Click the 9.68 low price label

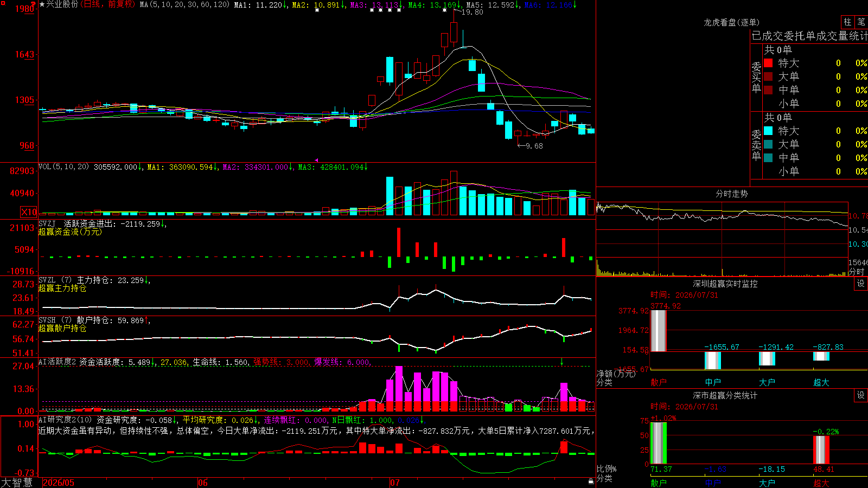tap(534, 146)
